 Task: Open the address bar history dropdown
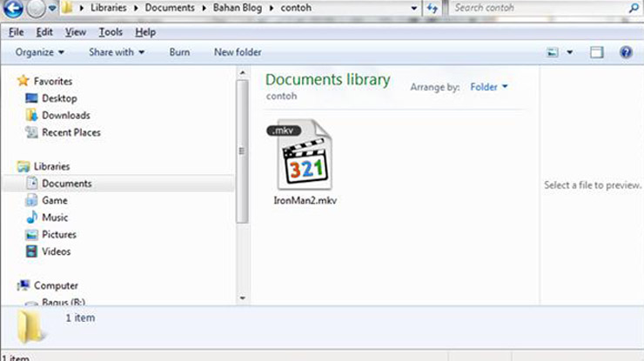tap(414, 8)
